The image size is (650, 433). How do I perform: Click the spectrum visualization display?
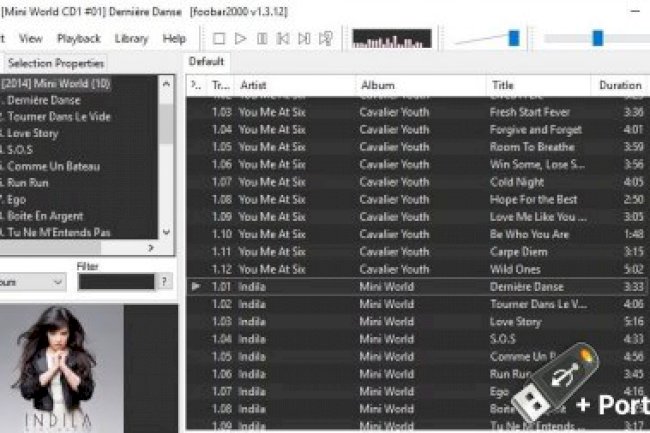(x=392, y=39)
